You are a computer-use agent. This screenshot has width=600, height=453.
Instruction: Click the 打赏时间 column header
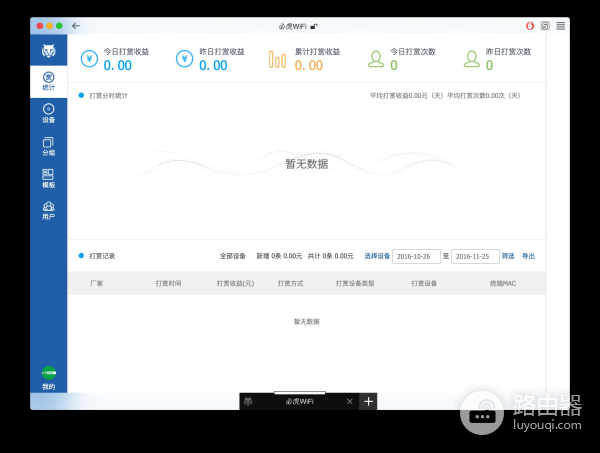click(168, 283)
